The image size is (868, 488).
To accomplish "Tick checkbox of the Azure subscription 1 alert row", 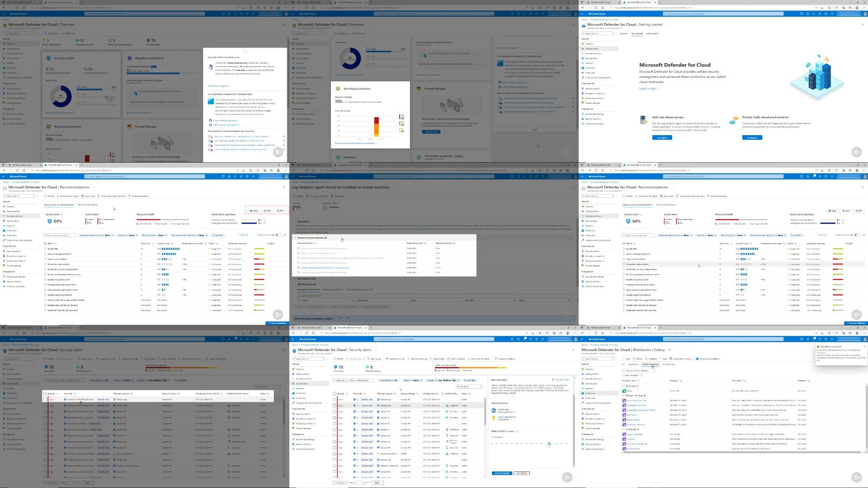I will click(334, 454).
